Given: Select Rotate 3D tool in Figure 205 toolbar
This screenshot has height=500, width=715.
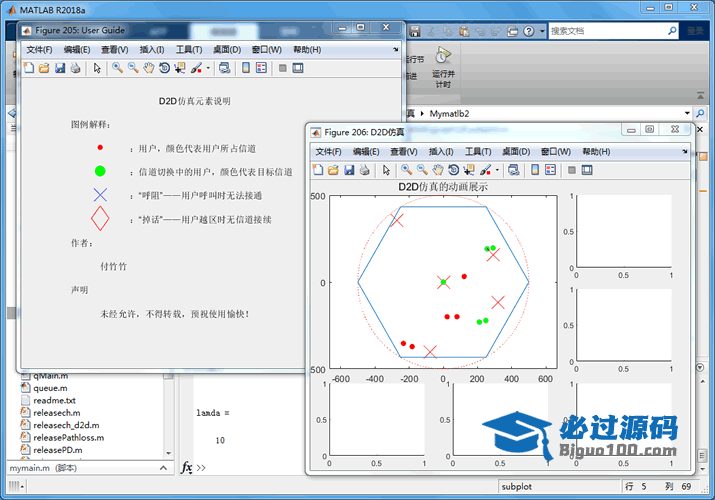Looking at the screenshot, I should (164, 68).
